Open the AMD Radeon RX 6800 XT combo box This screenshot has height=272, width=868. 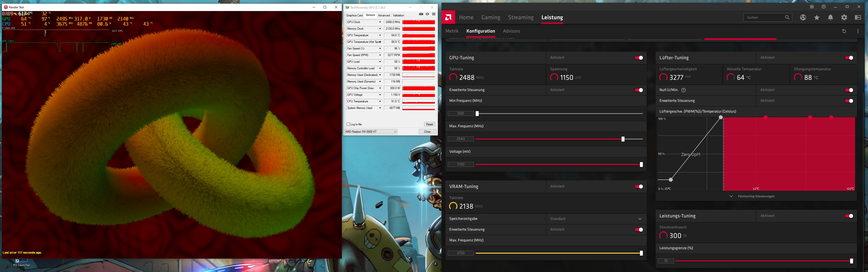371,132
